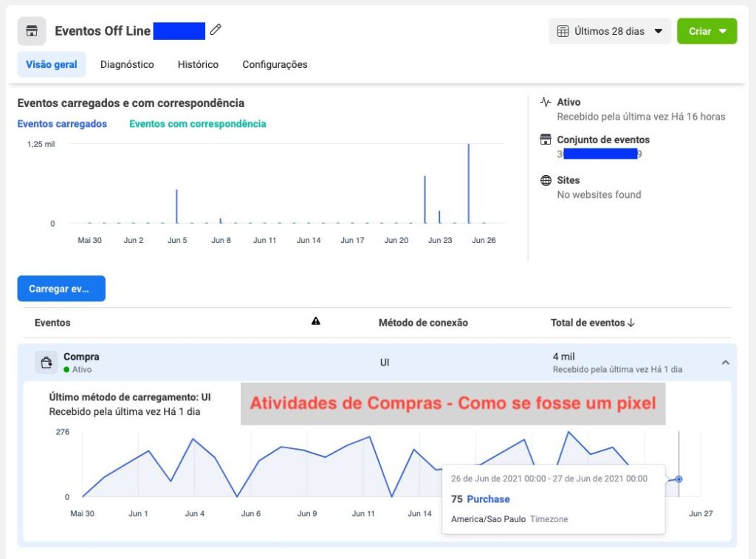Open the Histórico tab
This screenshot has width=756, height=559.
[198, 64]
